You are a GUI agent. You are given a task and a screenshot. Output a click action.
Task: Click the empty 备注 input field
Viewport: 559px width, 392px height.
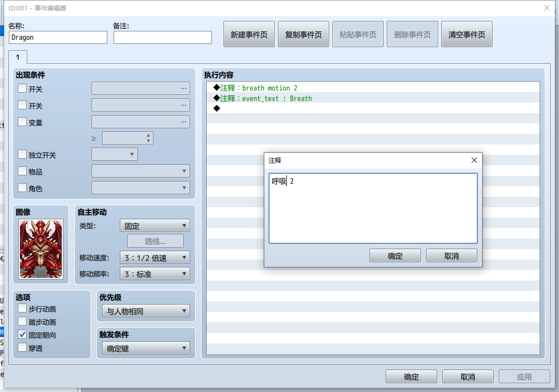(163, 37)
